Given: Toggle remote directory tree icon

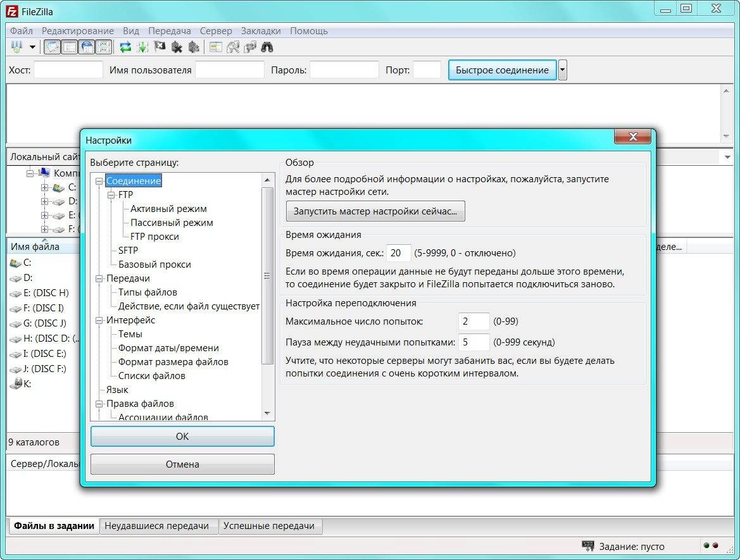Looking at the screenshot, I should tap(87, 47).
